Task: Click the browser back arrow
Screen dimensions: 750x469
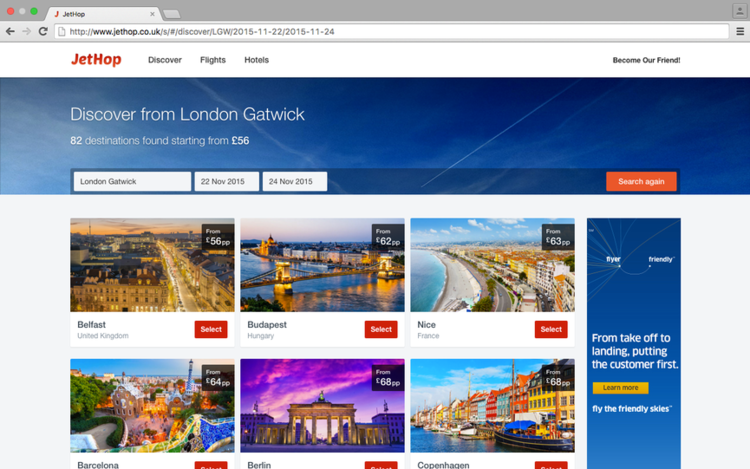Action: [x=10, y=31]
